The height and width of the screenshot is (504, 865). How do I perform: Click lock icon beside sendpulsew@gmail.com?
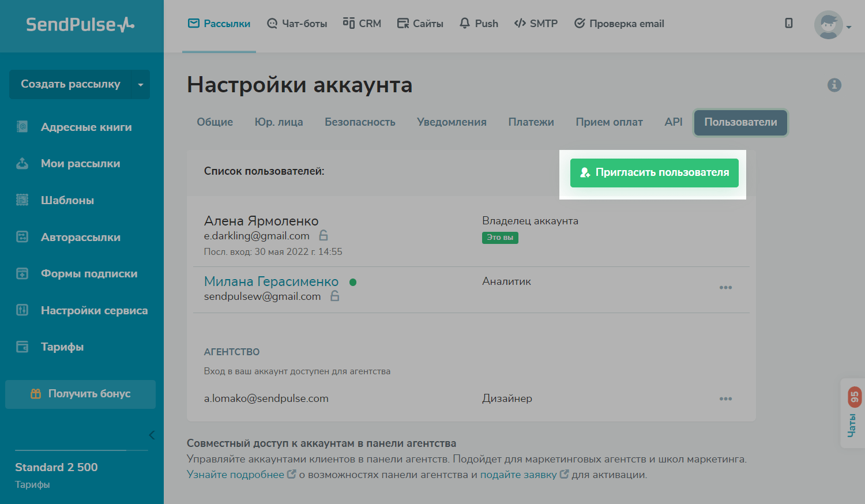point(334,296)
